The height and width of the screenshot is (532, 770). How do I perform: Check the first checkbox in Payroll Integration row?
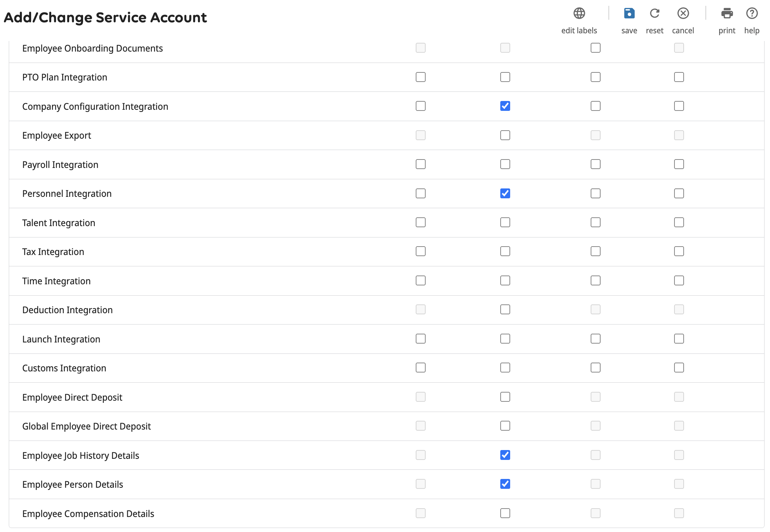click(x=420, y=164)
